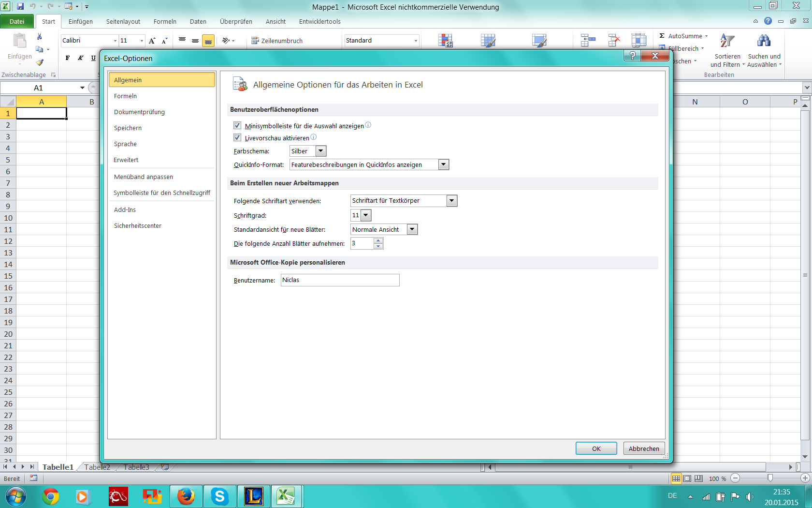This screenshot has width=812, height=508.
Task: Switch to page layout view in status bar
Action: point(687,478)
